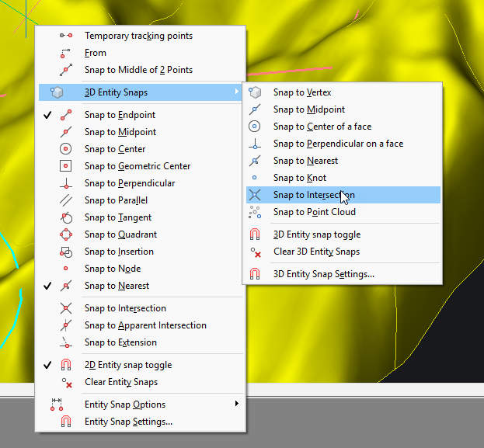The image size is (484, 448).
Task: Toggle off 2D Entity snap toggle
Action: [x=127, y=365]
